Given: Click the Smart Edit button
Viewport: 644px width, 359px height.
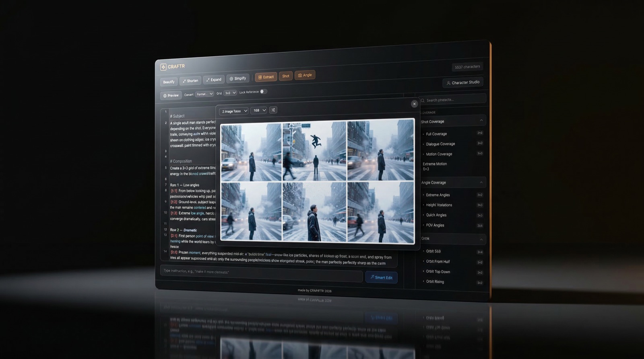Looking at the screenshot, I should (381, 277).
